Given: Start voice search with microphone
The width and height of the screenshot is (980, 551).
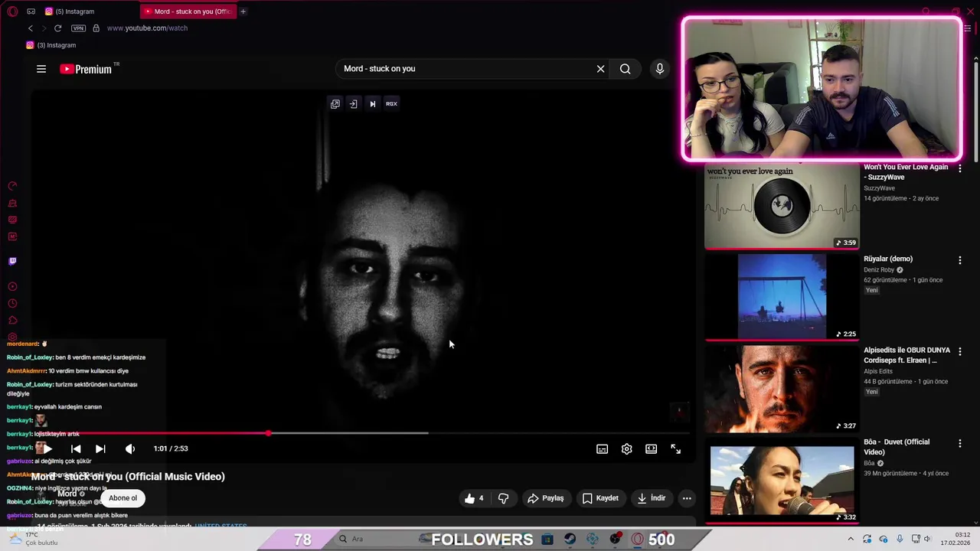Looking at the screenshot, I should point(660,69).
